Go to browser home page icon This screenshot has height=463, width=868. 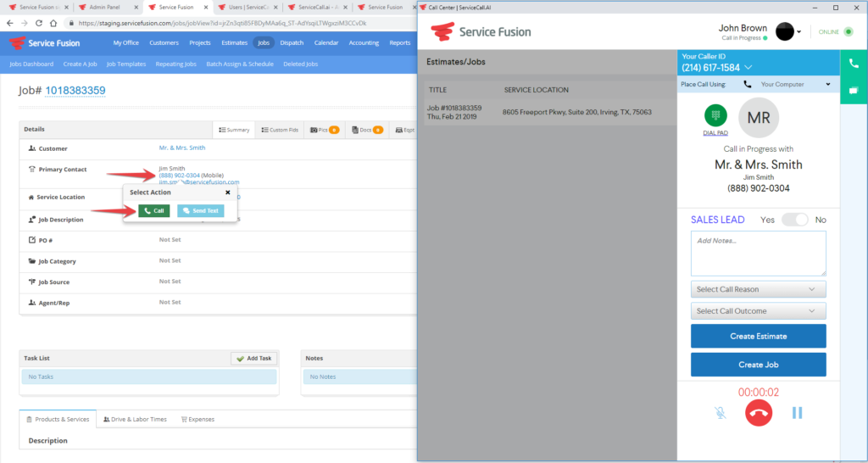point(53,23)
